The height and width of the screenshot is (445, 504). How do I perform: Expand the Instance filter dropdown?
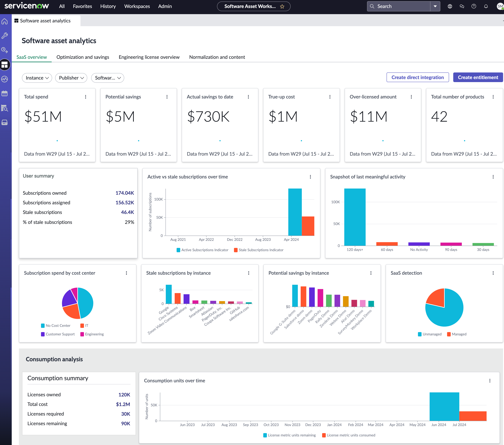click(x=37, y=78)
